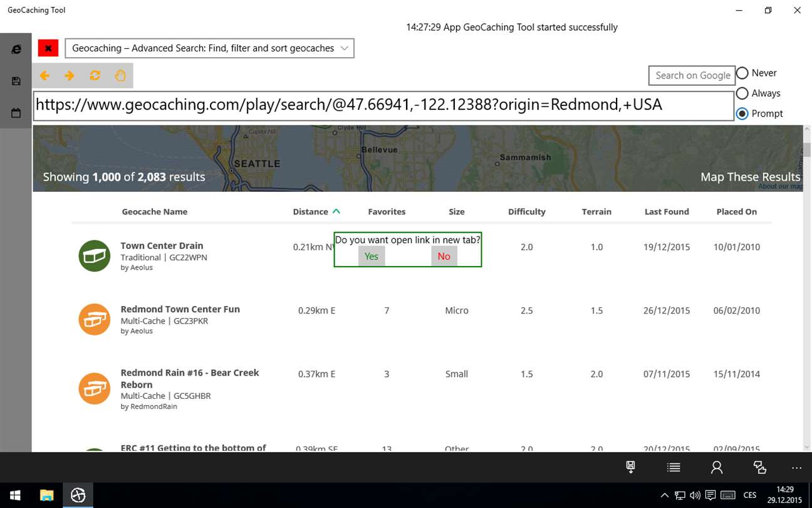This screenshot has width=812, height=508.
Task: Click the "0.29km E" distance value
Action: click(317, 310)
